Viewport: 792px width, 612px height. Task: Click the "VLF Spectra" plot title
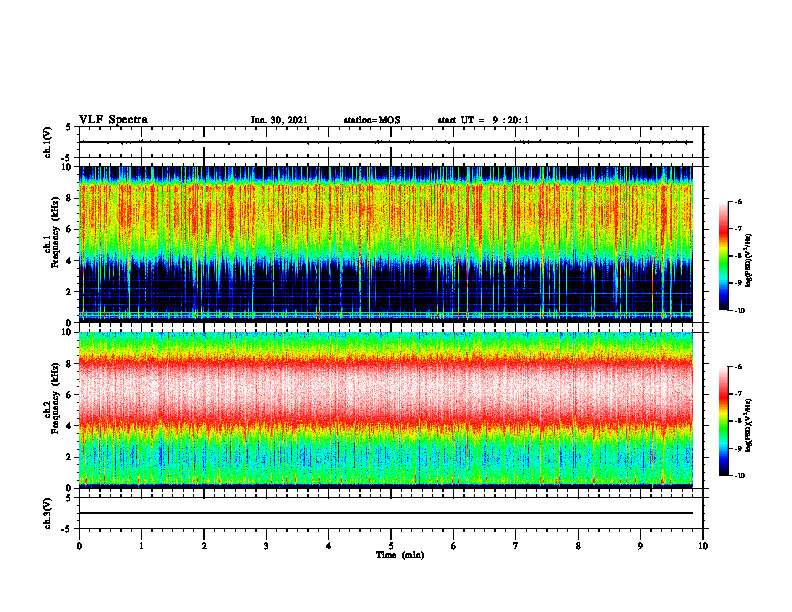click(113, 120)
